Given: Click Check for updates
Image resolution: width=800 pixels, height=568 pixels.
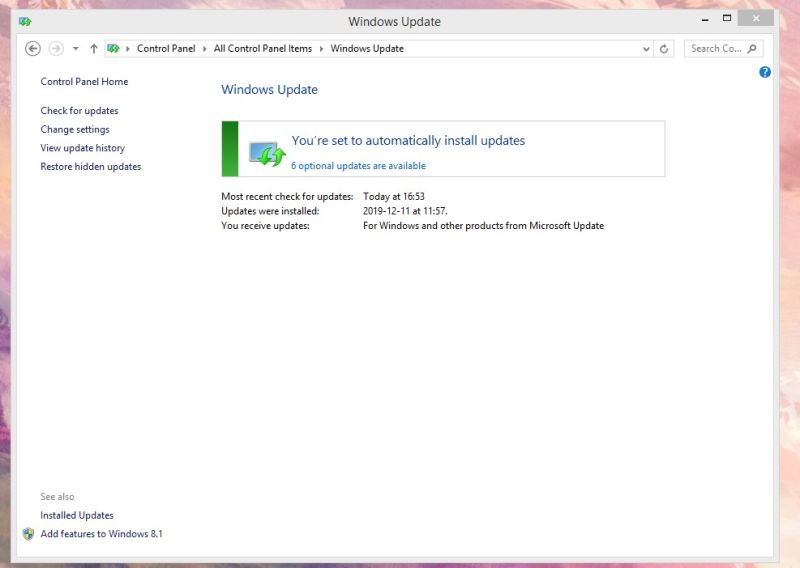Looking at the screenshot, I should (x=79, y=111).
